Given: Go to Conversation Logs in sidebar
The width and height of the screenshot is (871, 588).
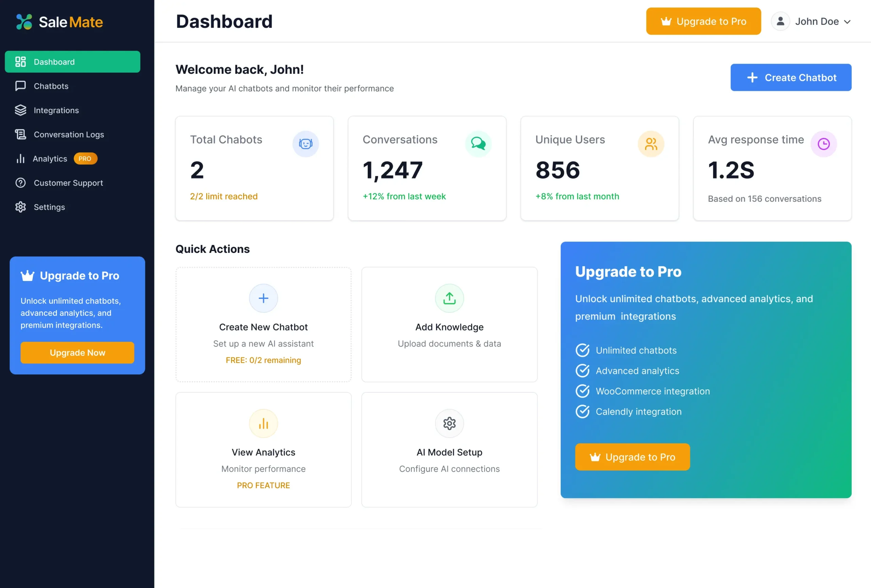Looking at the screenshot, I should 69,134.
